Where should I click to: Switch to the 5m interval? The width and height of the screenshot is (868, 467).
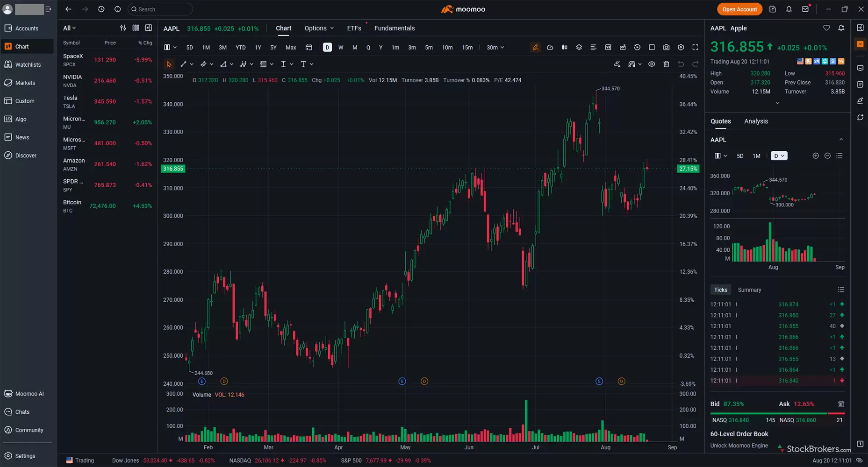pyautogui.click(x=429, y=47)
